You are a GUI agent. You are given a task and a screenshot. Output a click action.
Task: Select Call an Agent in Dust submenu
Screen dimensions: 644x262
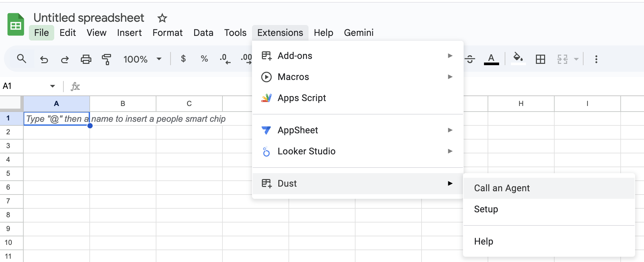click(x=502, y=188)
